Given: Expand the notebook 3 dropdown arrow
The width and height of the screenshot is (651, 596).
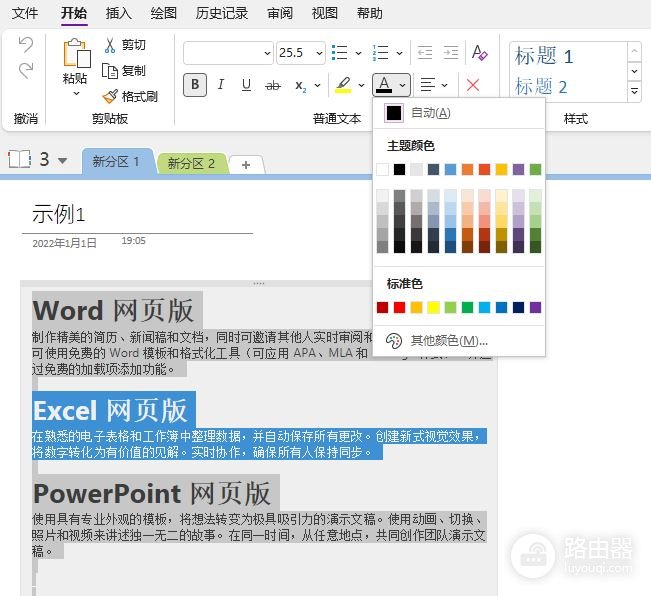Looking at the screenshot, I should pos(62,161).
